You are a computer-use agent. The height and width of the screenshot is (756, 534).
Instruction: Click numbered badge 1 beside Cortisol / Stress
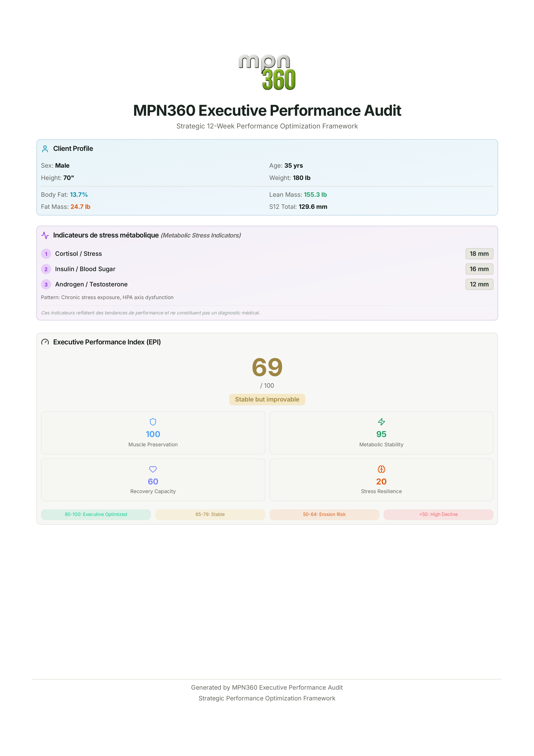46,254
